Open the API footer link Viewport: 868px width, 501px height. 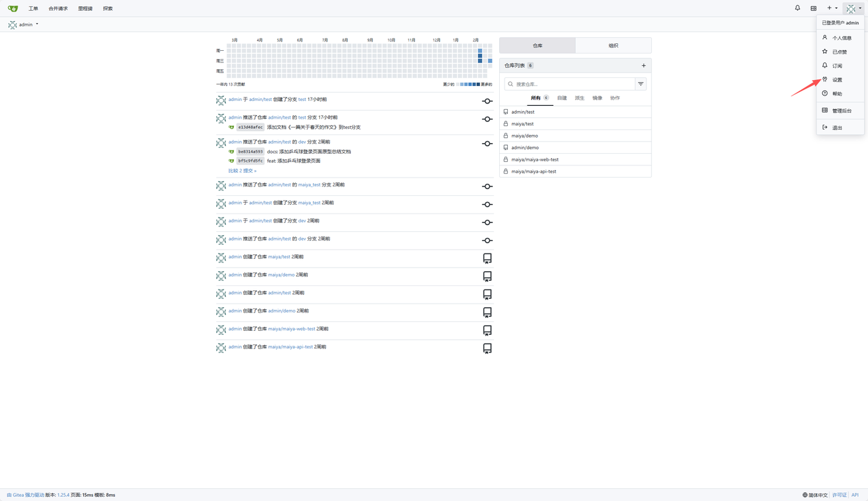pyautogui.click(x=855, y=495)
